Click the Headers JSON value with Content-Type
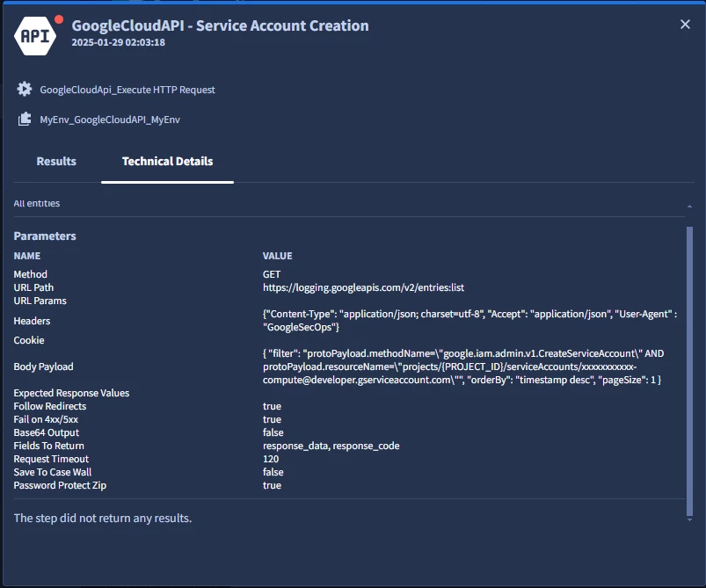The width and height of the screenshot is (706, 588). pyautogui.click(x=470, y=321)
